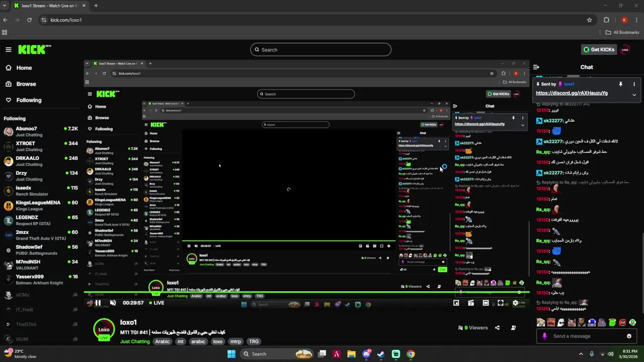644x362 pixels.
Task: Click sender name loxo1 in pinned message
Action: click(x=569, y=84)
